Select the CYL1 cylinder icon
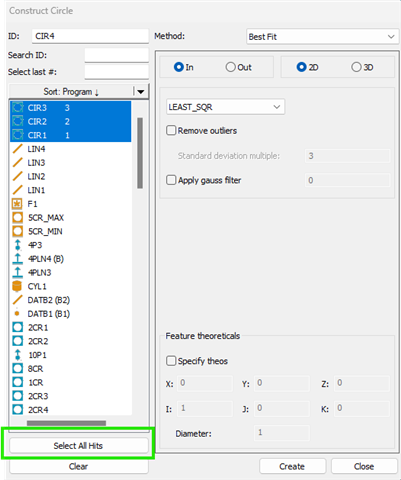 coord(17,286)
